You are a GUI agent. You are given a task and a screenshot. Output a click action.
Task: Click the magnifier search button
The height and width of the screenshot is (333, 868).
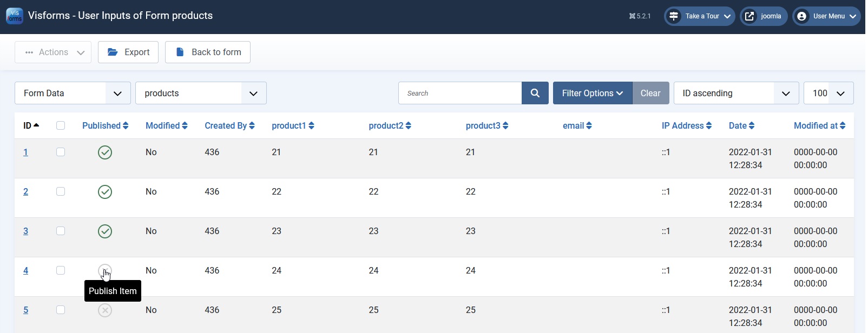(x=535, y=93)
